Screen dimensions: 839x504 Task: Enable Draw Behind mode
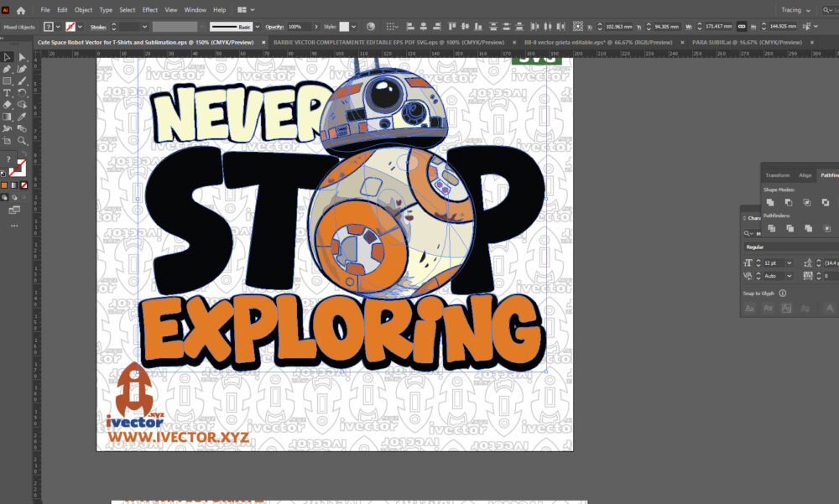click(14, 197)
